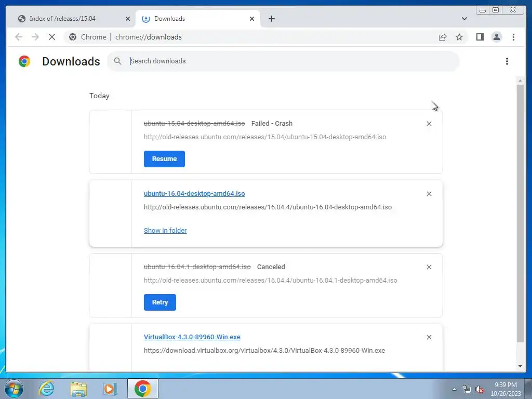Share this page via the share icon
Viewport: 532px width, 399px height.
pos(443,37)
